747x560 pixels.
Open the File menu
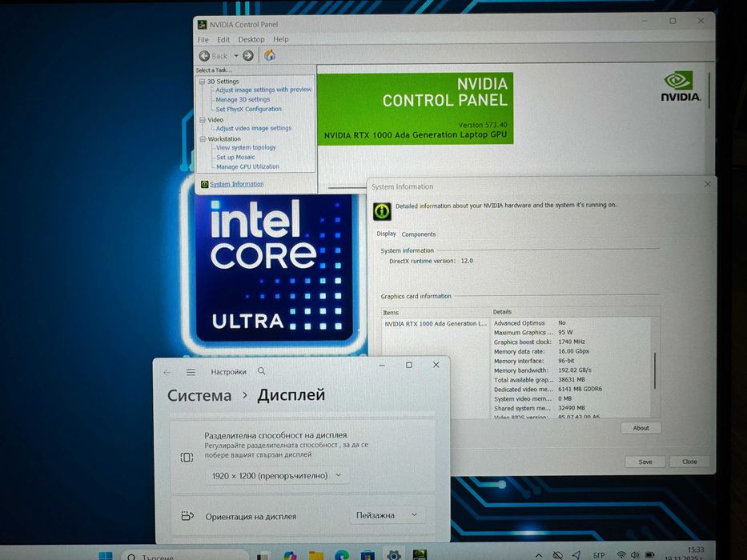[x=203, y=39]
